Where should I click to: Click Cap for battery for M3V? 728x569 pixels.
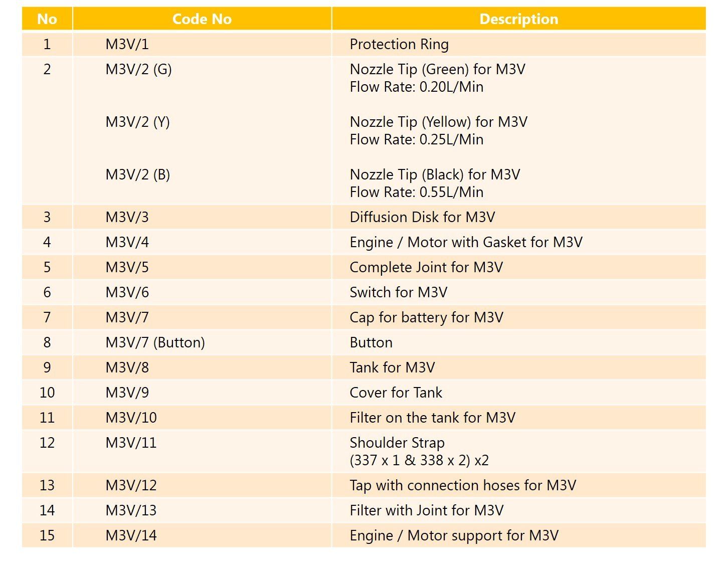pos(427,317)
